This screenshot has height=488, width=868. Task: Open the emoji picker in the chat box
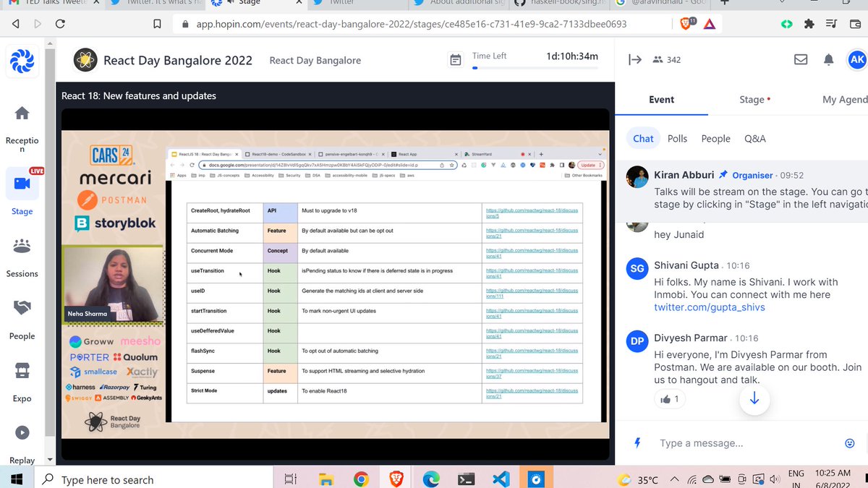click(x=850, y=443)
